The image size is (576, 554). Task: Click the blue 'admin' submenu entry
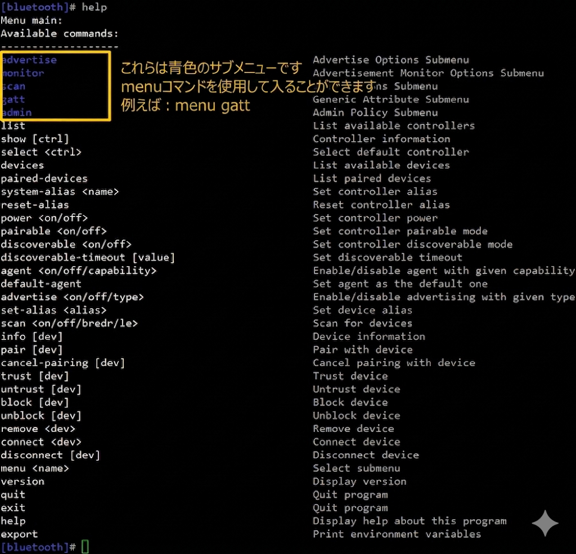[x=17, y=113]
